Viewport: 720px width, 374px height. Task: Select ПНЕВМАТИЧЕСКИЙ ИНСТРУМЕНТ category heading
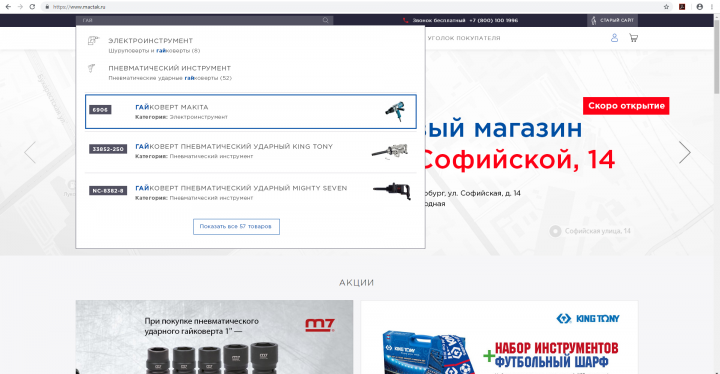169,68
